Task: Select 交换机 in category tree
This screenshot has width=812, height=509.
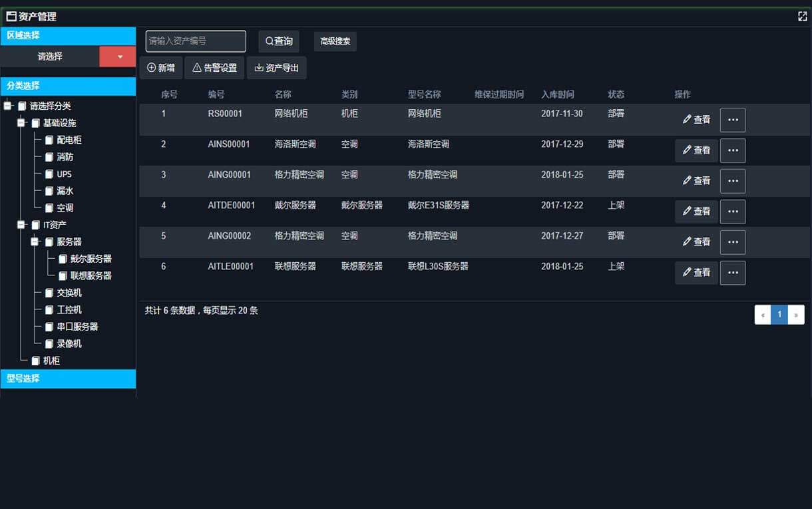Action: (69, 293)
